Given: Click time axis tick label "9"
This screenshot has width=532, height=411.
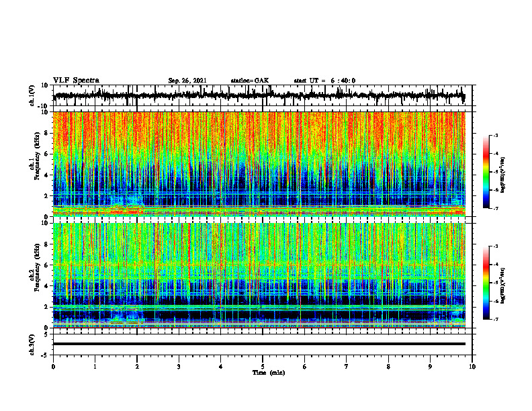Looking at the screenshot, I should 430,367.
